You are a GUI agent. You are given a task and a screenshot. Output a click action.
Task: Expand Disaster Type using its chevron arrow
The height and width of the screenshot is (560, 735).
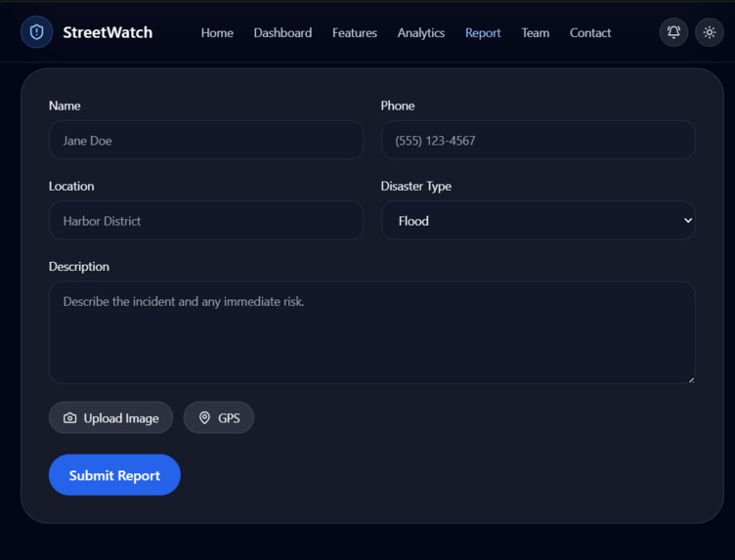click(x=688, y=220)
